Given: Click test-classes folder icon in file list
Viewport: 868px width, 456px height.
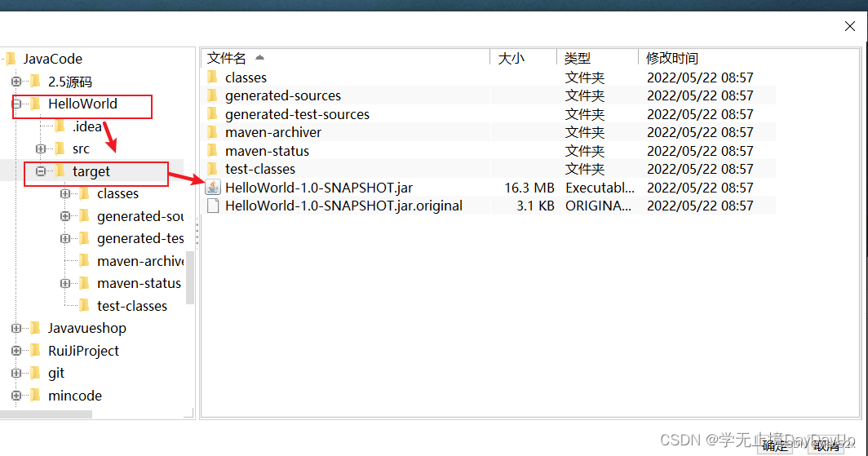Looking at the screenshot, I should [x=213, y=169].
